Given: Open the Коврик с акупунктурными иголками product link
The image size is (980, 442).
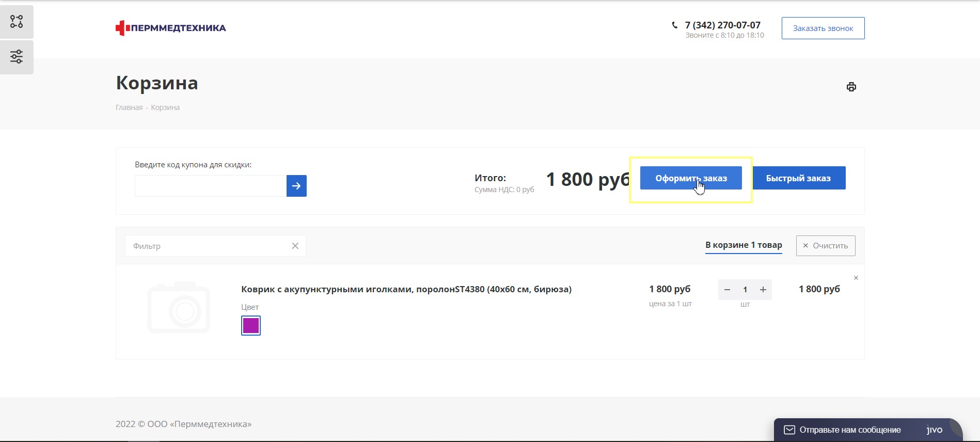Looking at the screenshot, I should click(406, 289).
